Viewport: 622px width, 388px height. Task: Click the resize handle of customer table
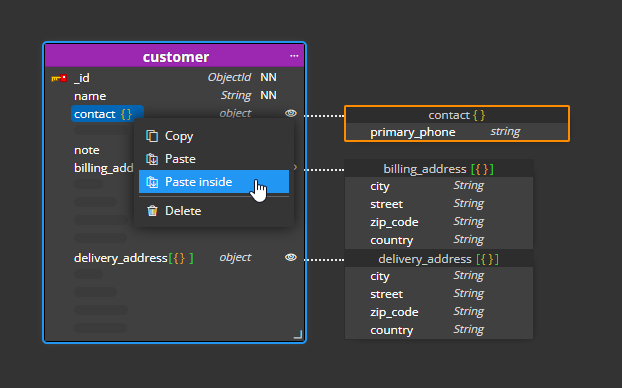[298, 334]
